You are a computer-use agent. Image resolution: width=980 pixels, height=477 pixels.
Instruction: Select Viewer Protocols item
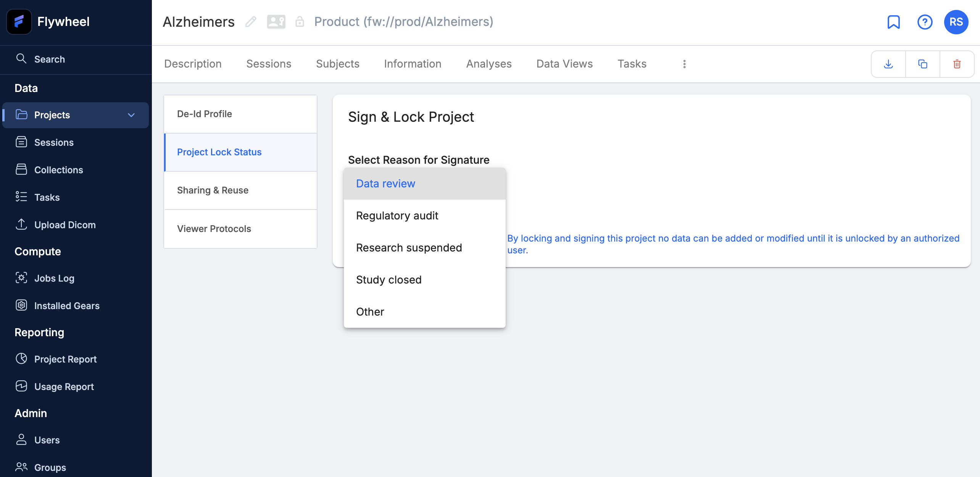pos(240,229)
